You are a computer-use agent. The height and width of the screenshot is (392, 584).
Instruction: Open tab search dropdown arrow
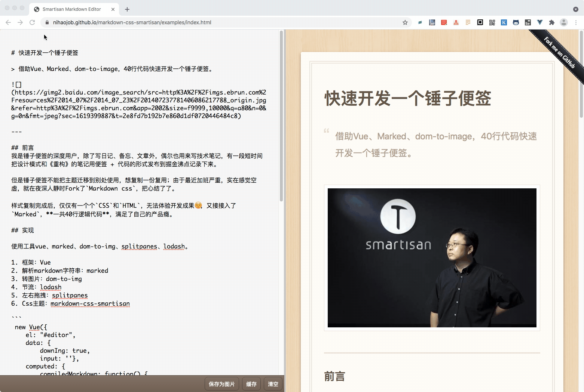coord(576,9)
